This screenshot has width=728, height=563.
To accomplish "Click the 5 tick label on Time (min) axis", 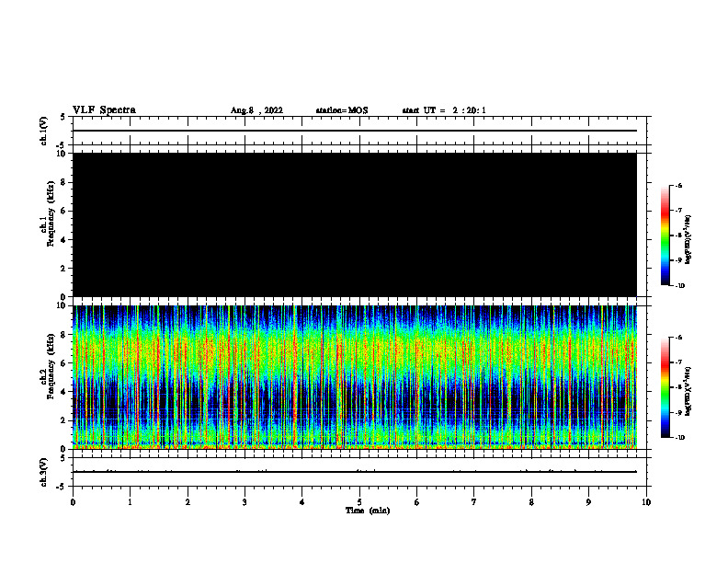I will [359, 502].
